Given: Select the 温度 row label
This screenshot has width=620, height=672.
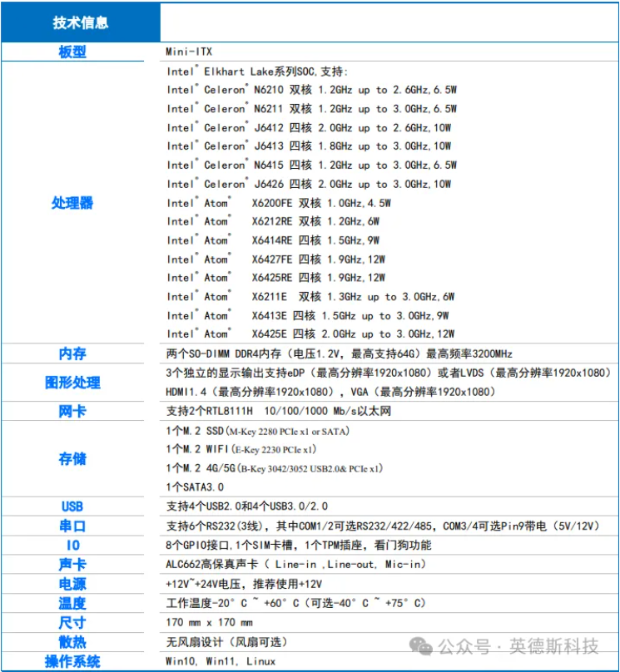Looking at the screenshot, I should 72,603.
